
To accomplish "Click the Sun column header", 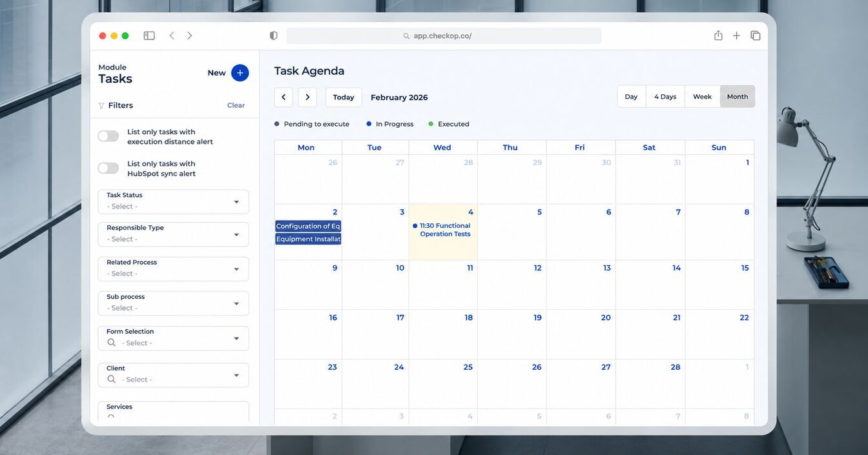I will [x=719, y=148].
